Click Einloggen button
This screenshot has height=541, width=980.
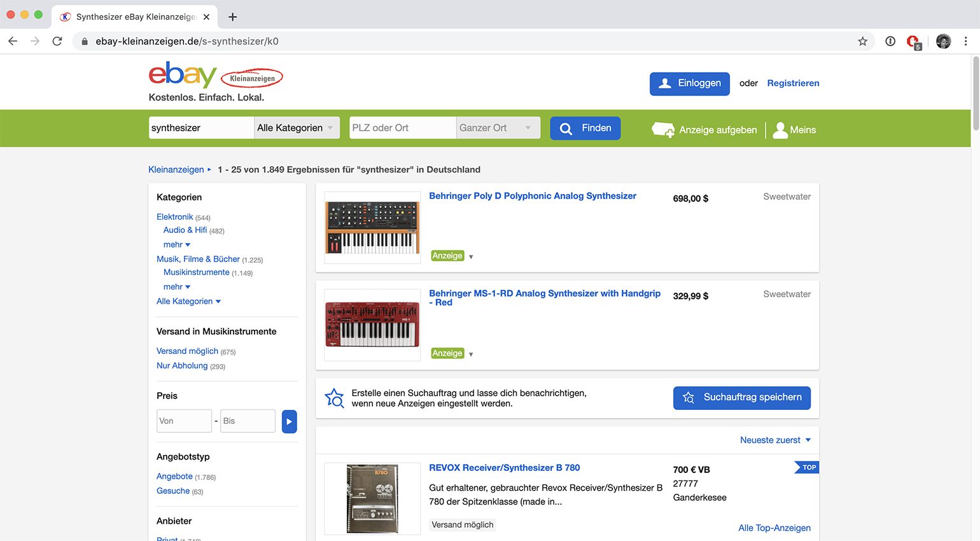pos(690,83)
